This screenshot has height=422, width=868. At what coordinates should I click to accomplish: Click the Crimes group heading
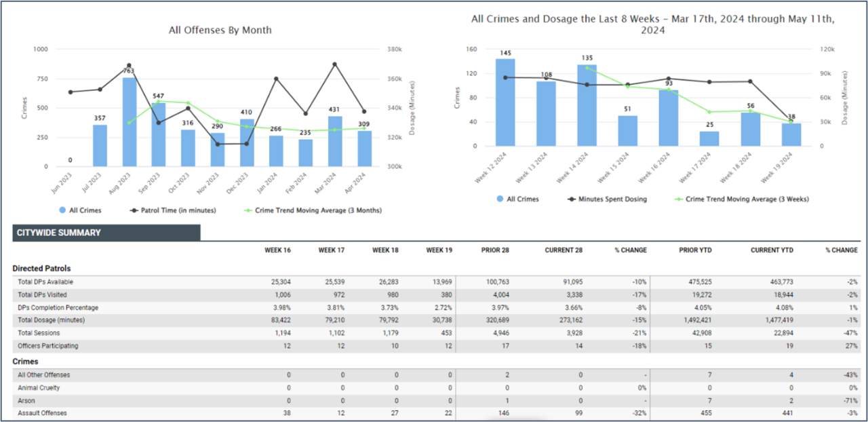(25, 362)
